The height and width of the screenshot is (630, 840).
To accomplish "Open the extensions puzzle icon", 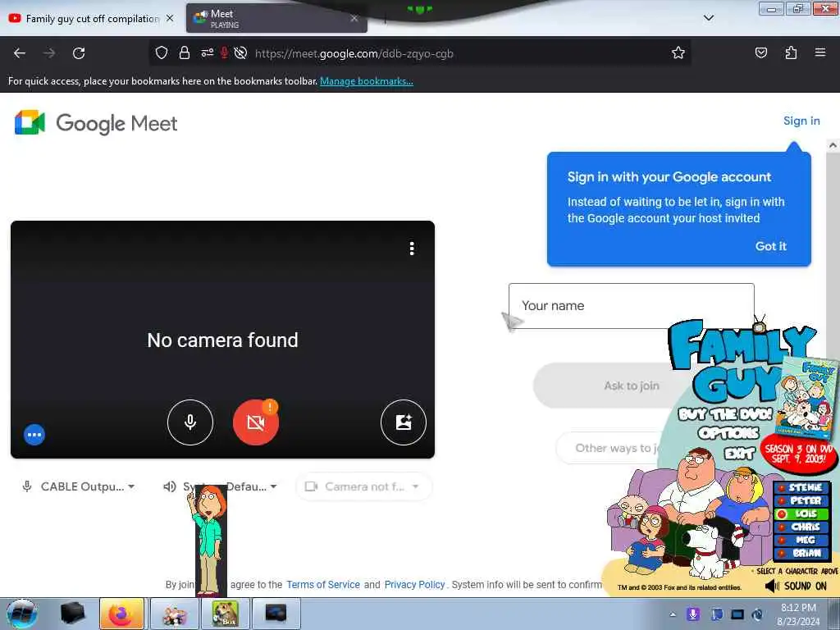I will click(x=791, y=52).
